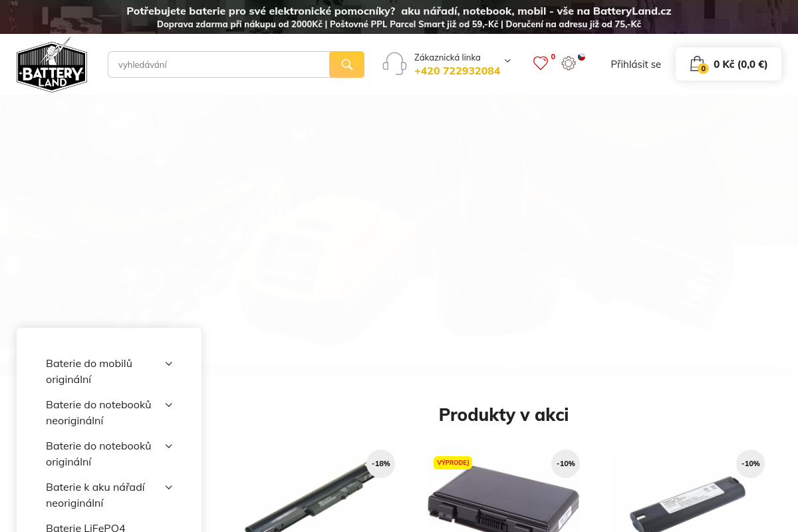This screenshot has width=798, height=532.
Task: Click the -10% badge on the Makita-style battery
Action: click(x=750, y=464)
